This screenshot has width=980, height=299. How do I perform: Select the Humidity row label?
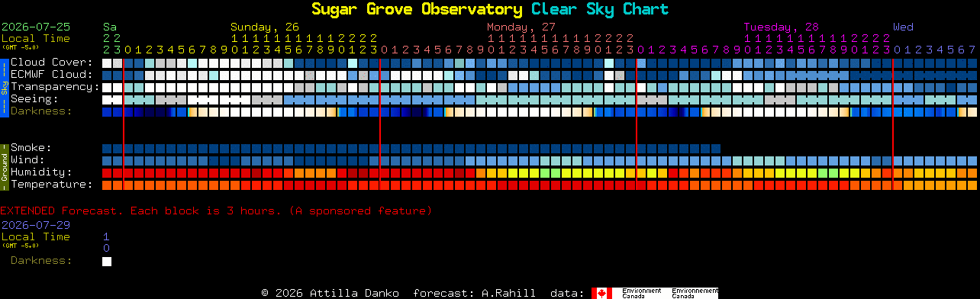point(41,172)
